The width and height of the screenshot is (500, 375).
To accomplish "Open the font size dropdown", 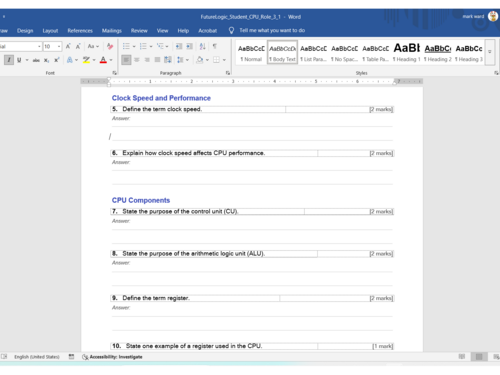I will 59,46.
